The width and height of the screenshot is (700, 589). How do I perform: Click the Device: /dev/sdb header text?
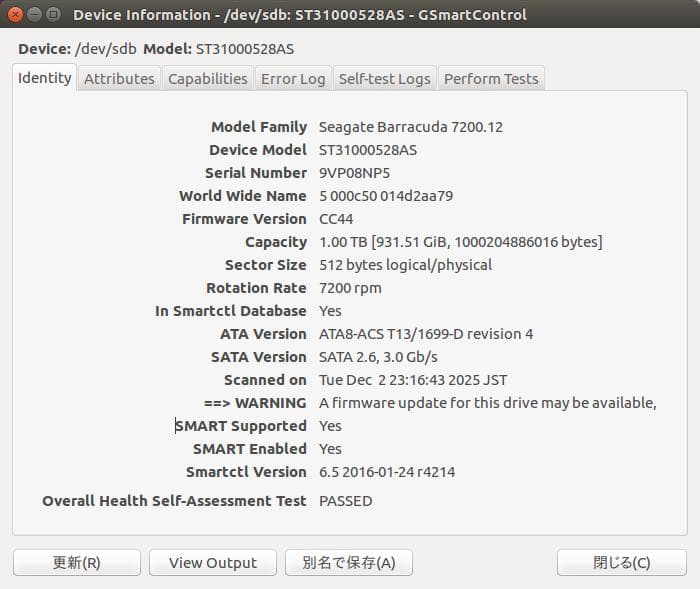[x=77, y=49]
